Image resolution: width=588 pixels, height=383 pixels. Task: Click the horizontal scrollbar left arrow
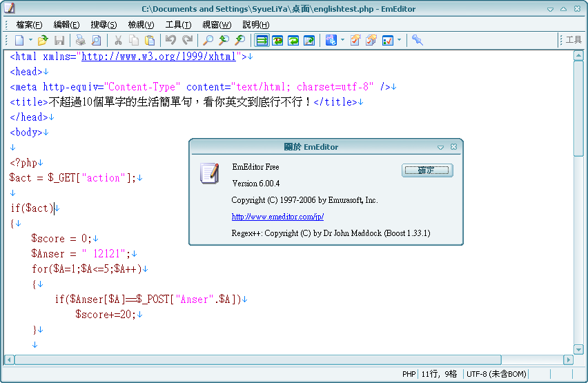(x=10, y=360)
